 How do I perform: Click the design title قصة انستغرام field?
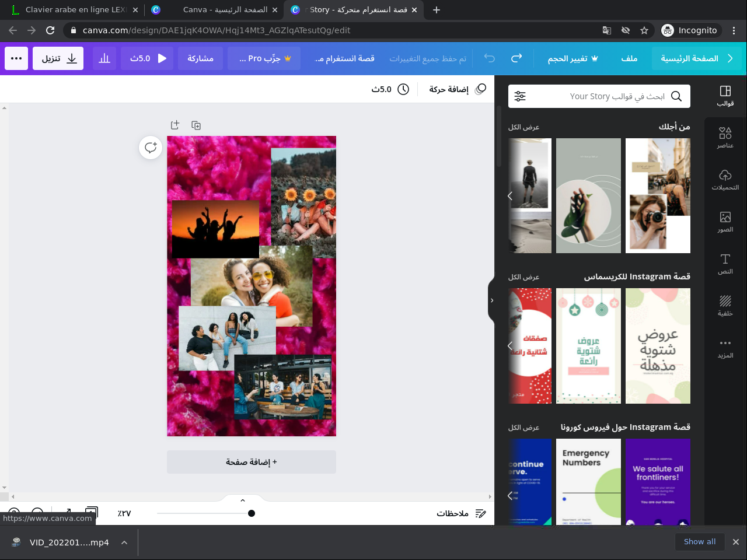tap(345, 58)
